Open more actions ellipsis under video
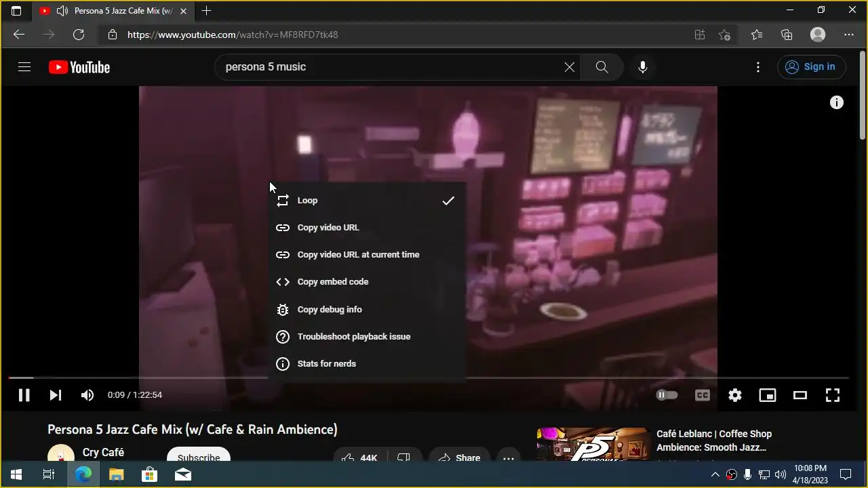 [509, 454]
